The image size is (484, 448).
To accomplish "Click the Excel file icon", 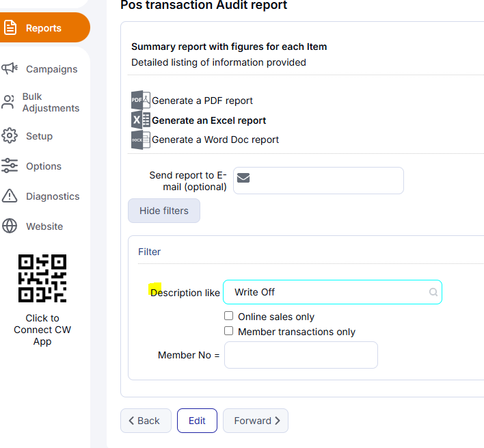I will 141,120.
